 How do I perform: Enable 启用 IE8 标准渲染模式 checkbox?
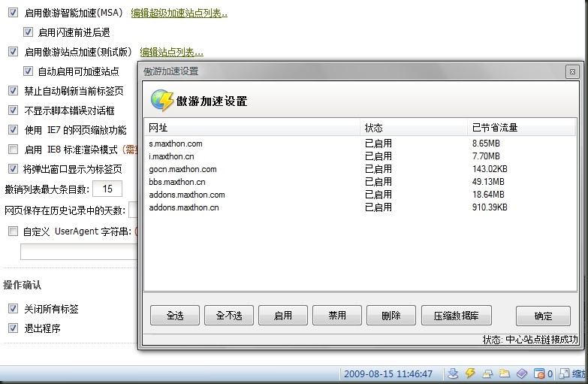13,149
